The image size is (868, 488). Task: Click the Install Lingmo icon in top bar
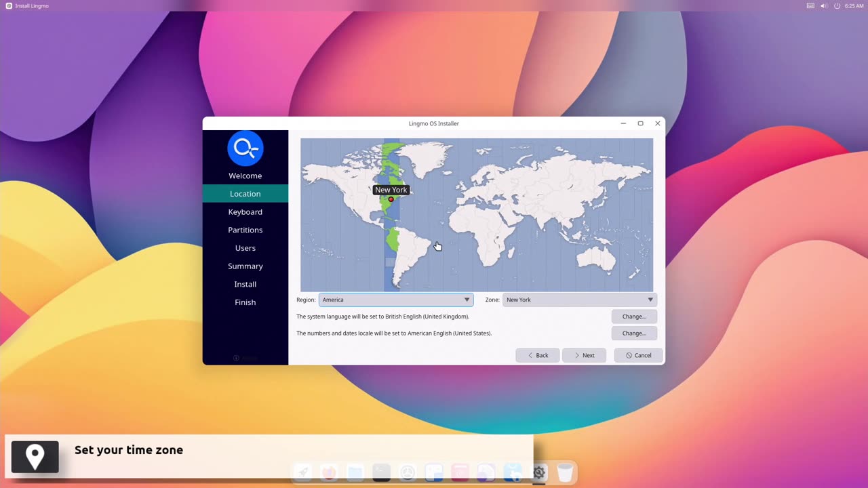click(9, 5)
